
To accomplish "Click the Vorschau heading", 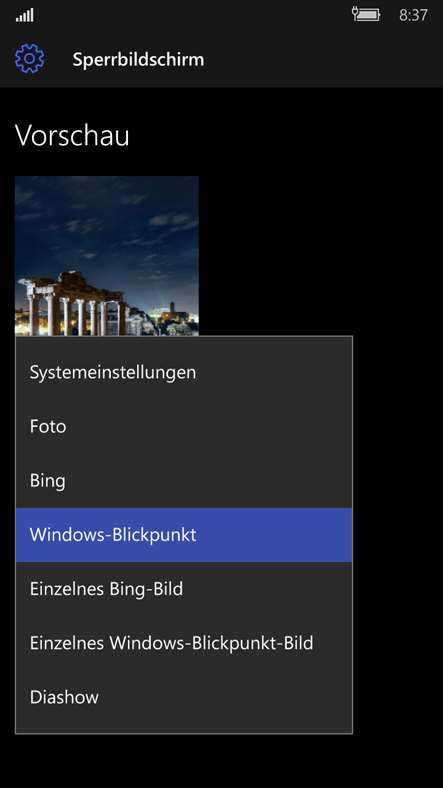I will point(72,136).
